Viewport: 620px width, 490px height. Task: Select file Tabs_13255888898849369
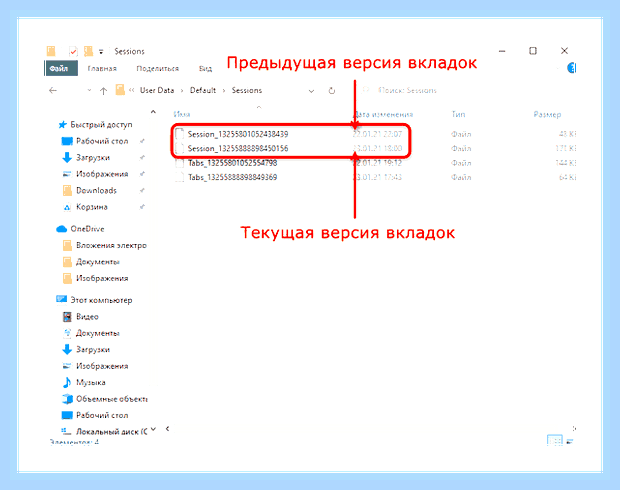[232, 177]
